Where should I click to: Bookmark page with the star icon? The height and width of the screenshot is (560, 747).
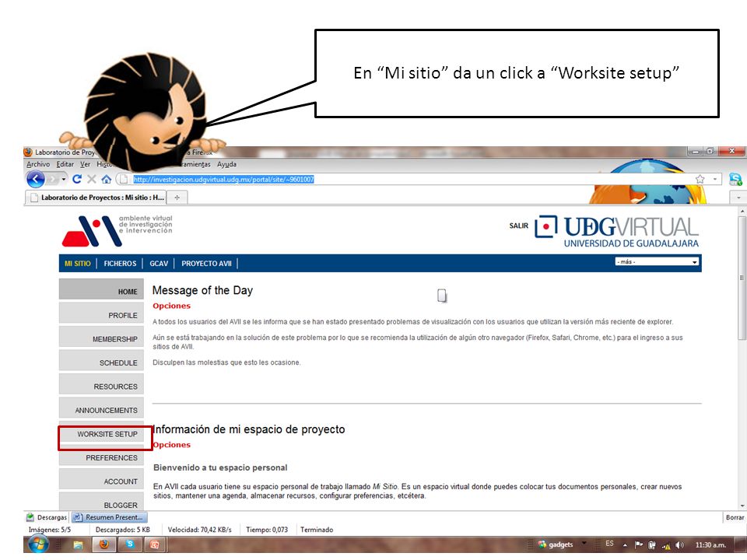[700, 179]
